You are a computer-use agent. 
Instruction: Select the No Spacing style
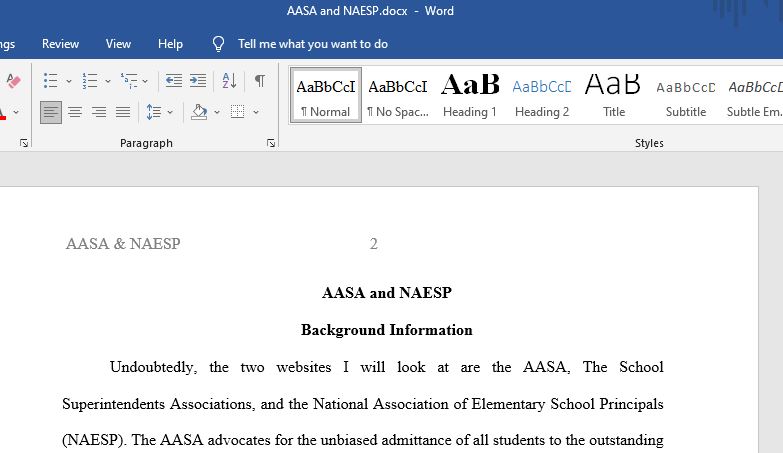[x=397, y=95]
